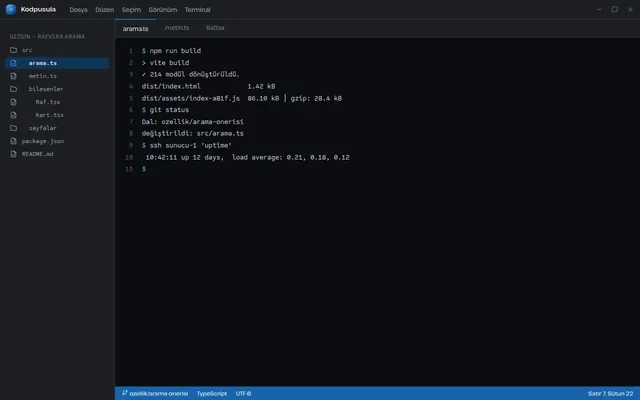This screenshot has height=400, width=640.
Task: Switch to the Raf.tsx tab
Action: pos(215,28)
